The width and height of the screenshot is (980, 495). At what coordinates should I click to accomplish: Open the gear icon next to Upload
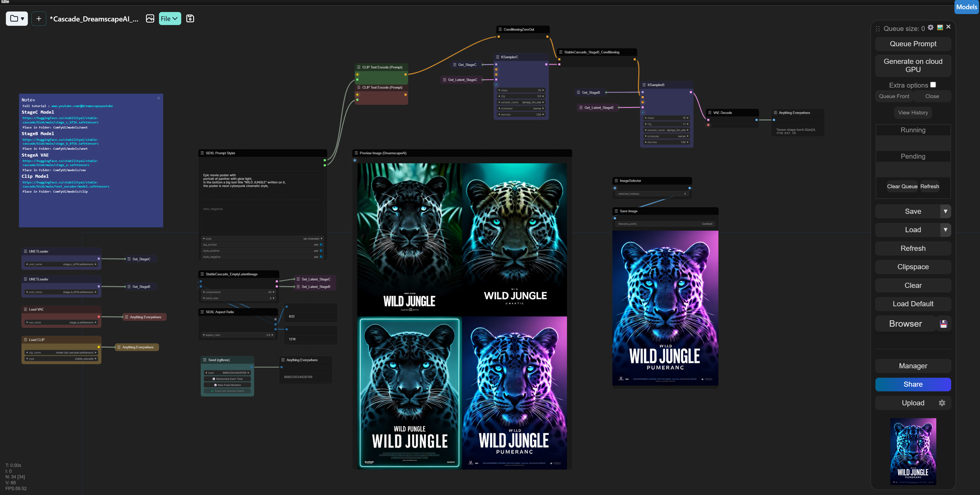coord(942,403)
